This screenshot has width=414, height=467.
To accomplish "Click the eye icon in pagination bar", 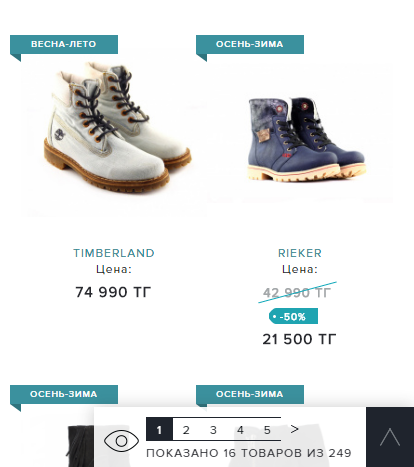I will [121, 441].
